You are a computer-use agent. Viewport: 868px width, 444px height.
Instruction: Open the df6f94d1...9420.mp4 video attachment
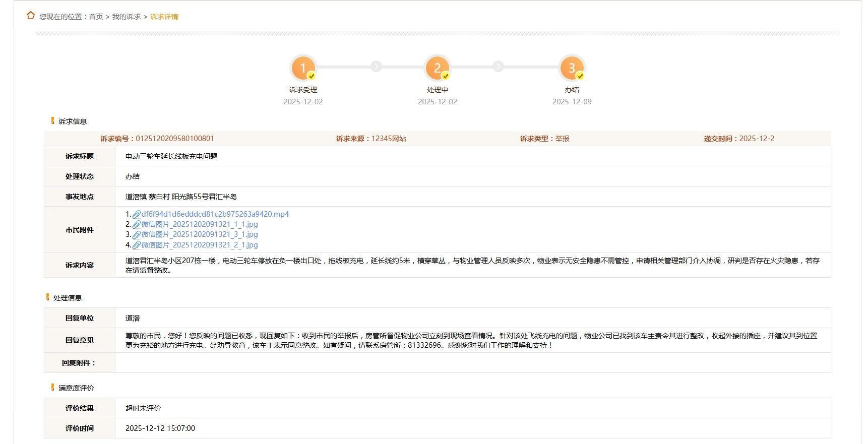215,214
